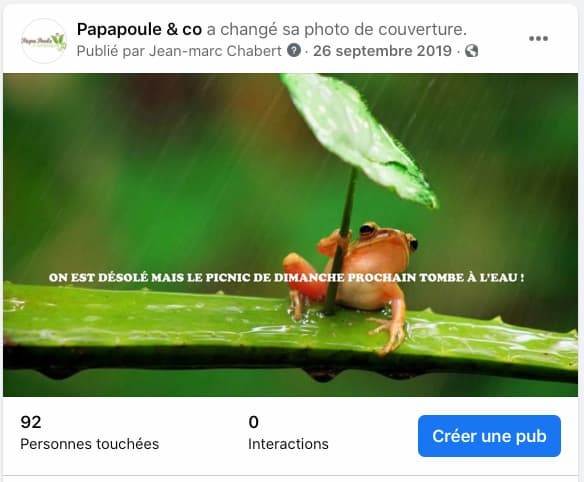This screenshot has height=482, width=584.
Task: Click the 'Publié par' label
Action: [x=111, y=51]
